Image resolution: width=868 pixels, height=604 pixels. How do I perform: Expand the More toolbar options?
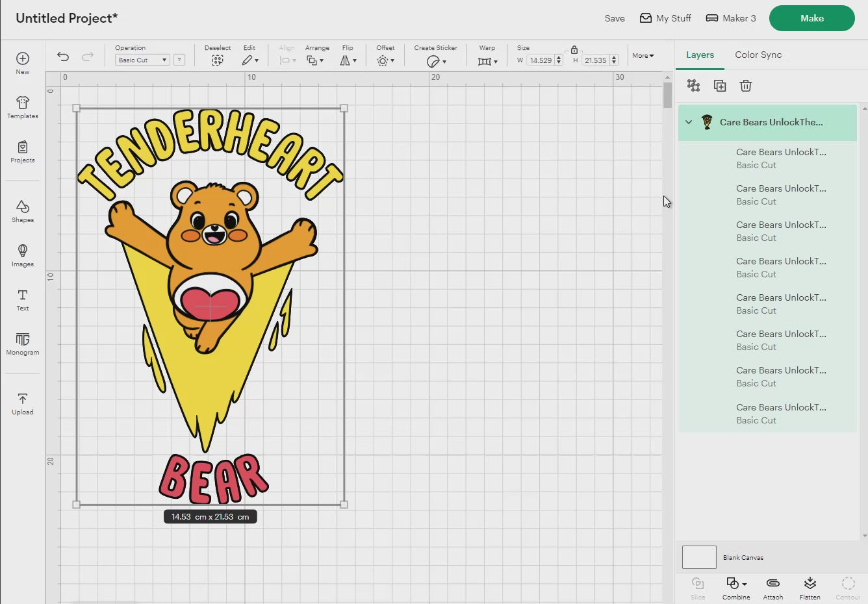(x=643, y=56)
